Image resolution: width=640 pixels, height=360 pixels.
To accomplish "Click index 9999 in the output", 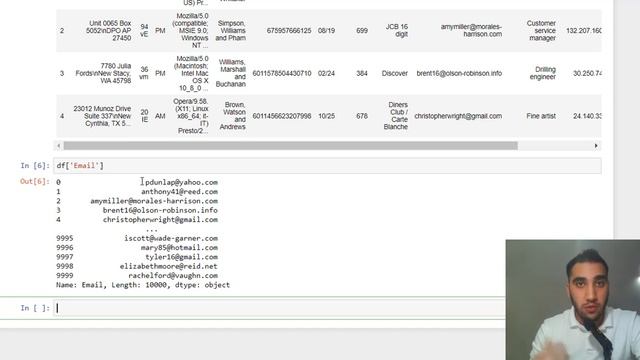I will pyautogui.click(x=65, y=276).
